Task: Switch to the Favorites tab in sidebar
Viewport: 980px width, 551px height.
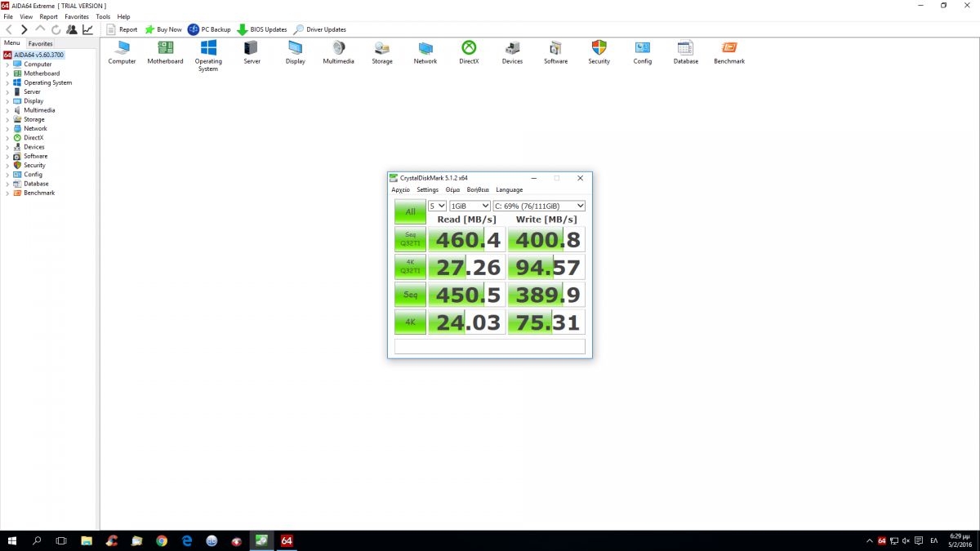Action: 41,43
